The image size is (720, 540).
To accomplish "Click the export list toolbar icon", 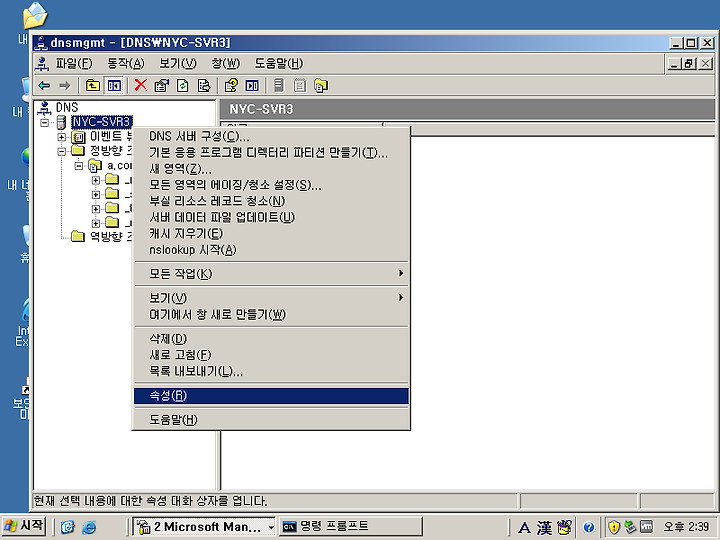I will pos(203,85).
